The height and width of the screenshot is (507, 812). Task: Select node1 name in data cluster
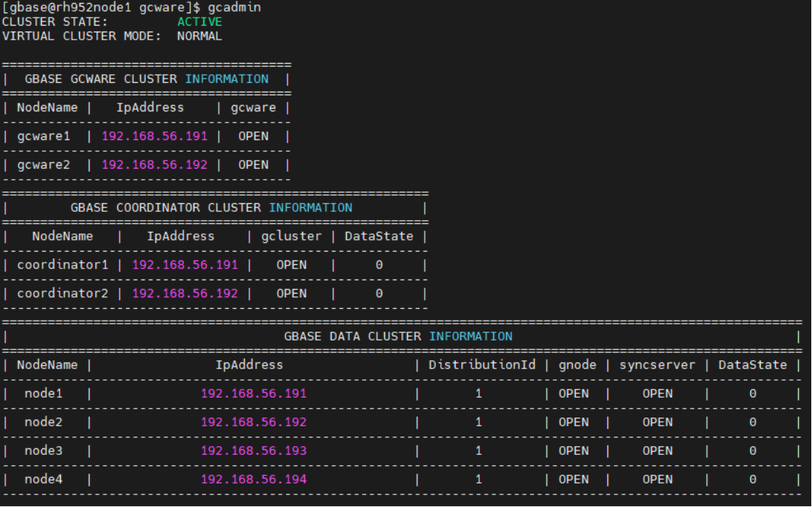pos(43,393)
